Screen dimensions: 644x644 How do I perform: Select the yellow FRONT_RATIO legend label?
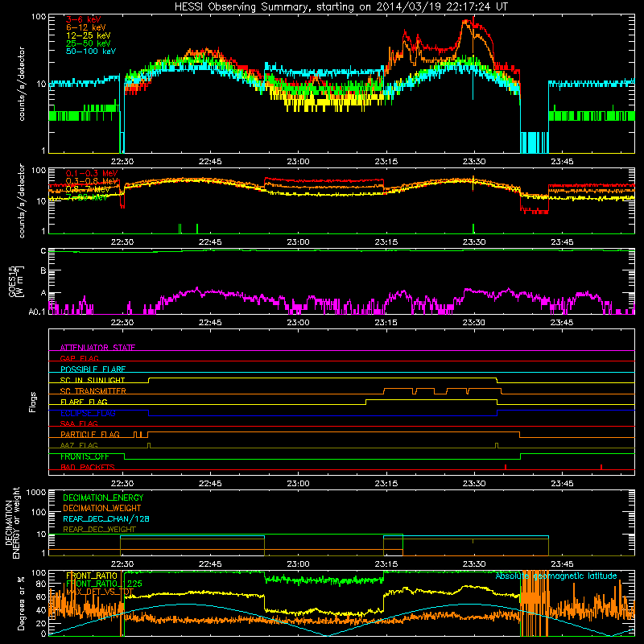click(x=92, y=576)
